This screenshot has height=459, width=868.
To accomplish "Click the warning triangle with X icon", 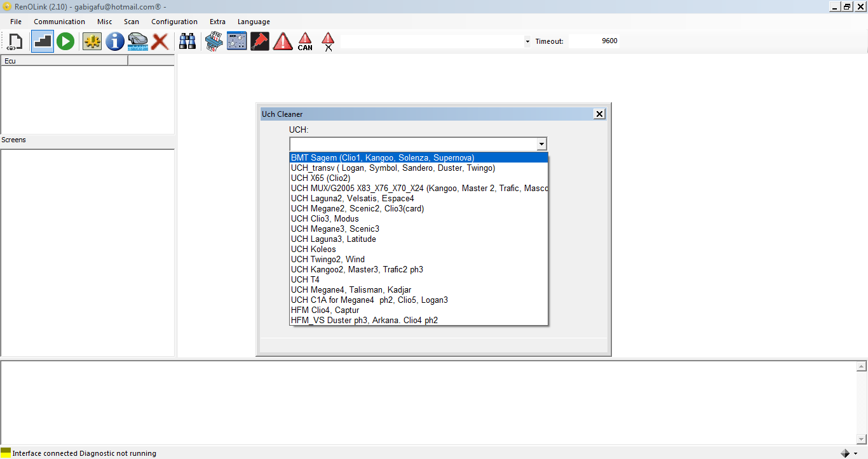I will pos(328,42).
